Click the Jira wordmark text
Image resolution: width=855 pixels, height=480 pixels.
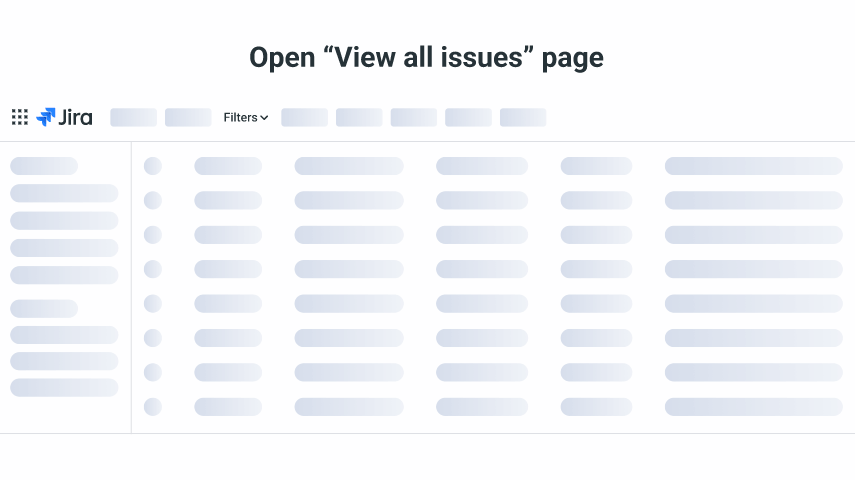point(76,117)
